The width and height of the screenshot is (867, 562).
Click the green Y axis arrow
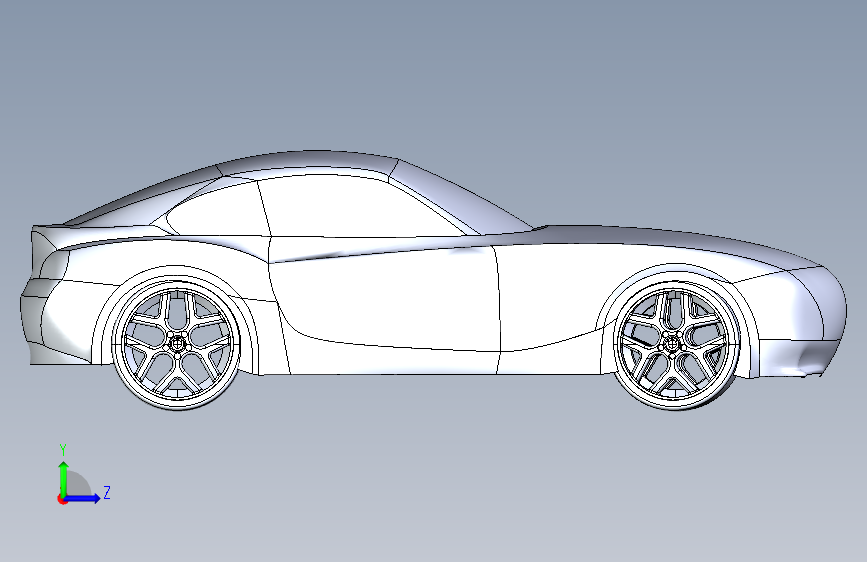click(x=63, y=478)
